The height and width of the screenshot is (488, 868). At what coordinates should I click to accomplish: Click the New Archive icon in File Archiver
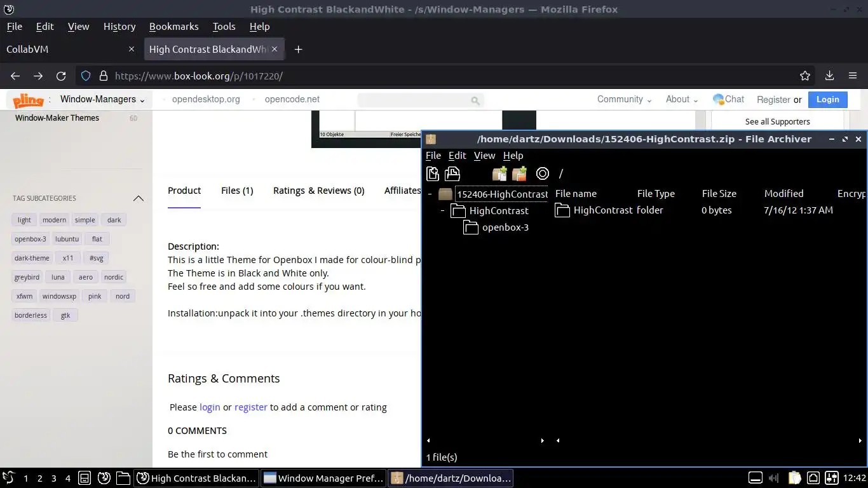433,173
